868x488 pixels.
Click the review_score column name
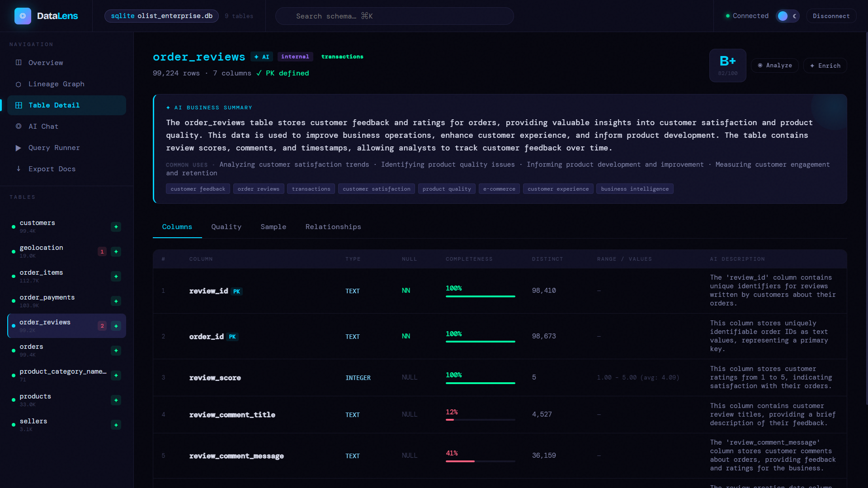(215, 378)
